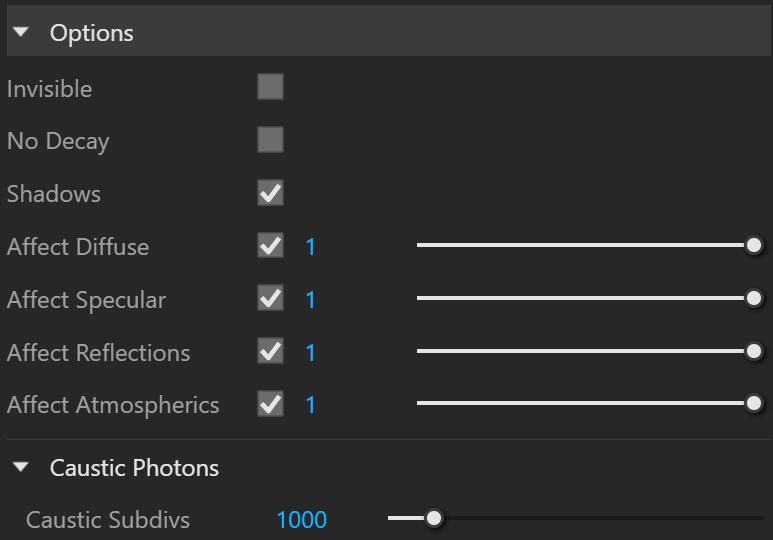Screen dimensions: 773x540
Task: Click the Options section header title
Action: 92,34
